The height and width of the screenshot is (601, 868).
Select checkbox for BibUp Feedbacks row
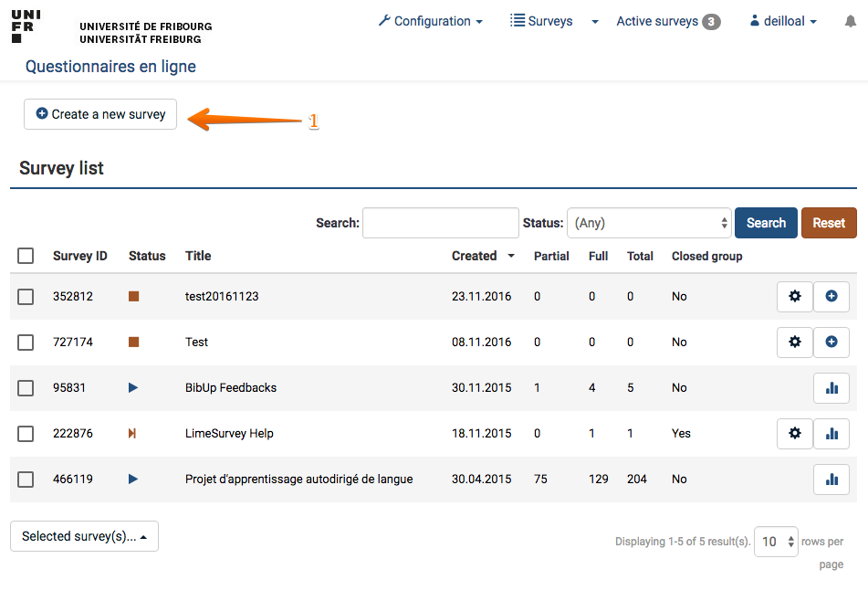tap(26, 388)
